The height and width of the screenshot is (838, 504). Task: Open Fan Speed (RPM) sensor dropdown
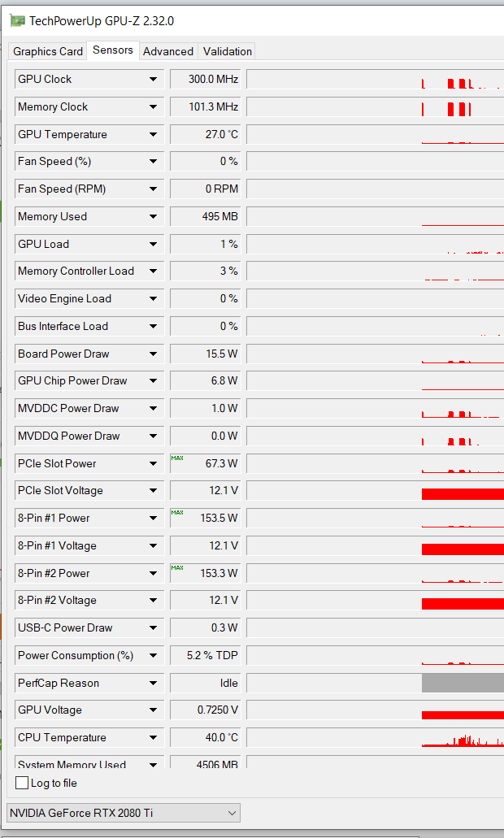click(153, 189)
